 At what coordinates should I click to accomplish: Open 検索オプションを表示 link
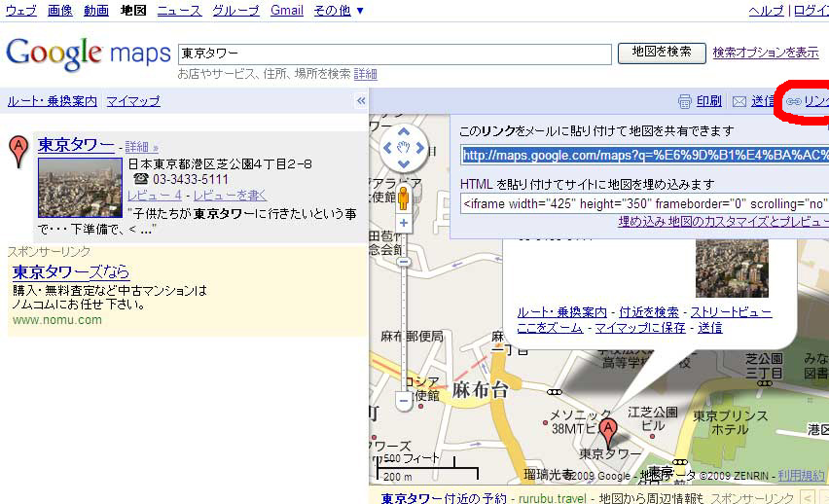pos(766,53)
